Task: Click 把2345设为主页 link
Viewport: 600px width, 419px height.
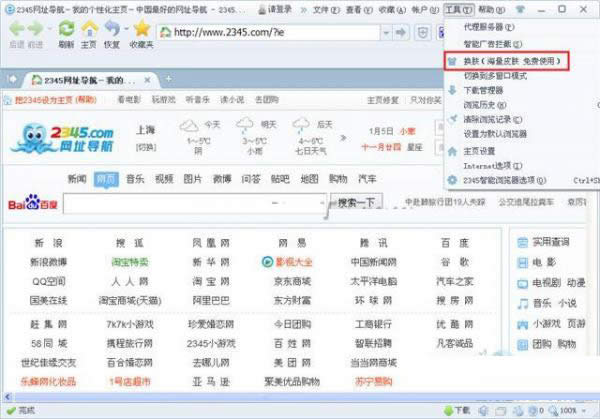Action: tap(55, 100)
